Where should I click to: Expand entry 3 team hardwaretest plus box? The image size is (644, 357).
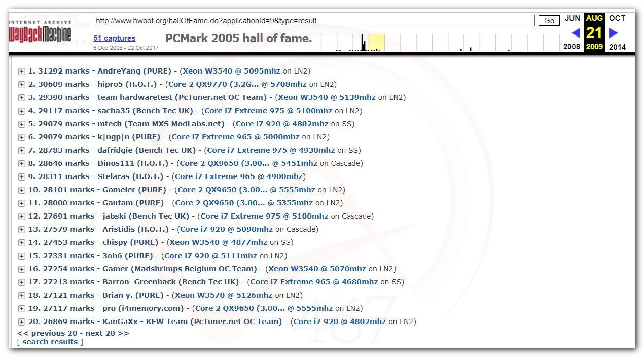pos(22,98)
